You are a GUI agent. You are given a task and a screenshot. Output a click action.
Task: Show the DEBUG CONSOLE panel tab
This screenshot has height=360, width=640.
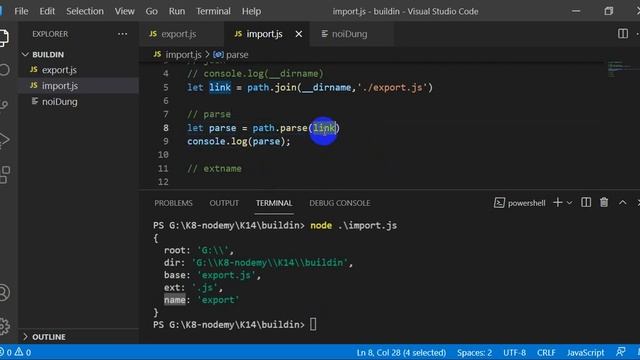(x=340, y=203)
